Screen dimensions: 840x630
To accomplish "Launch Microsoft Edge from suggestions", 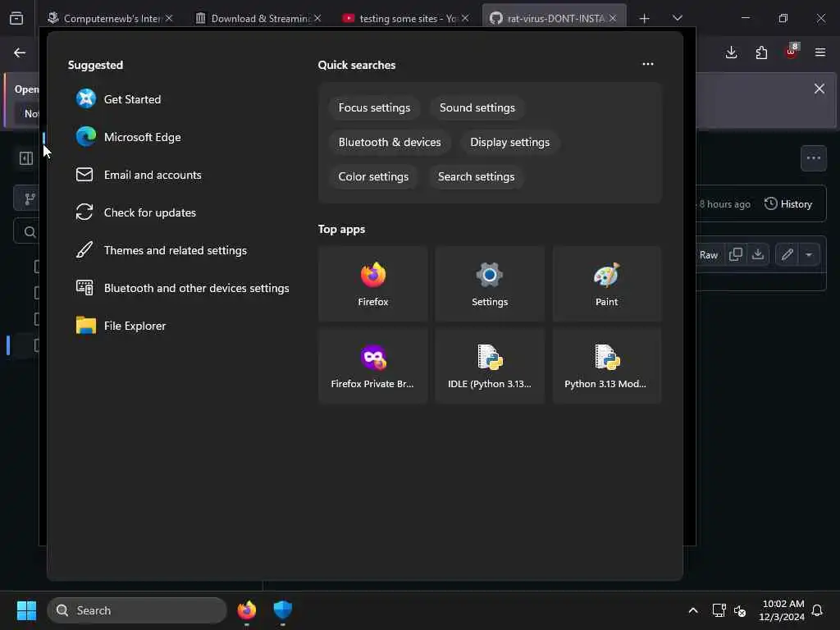I will click(129, 137).
